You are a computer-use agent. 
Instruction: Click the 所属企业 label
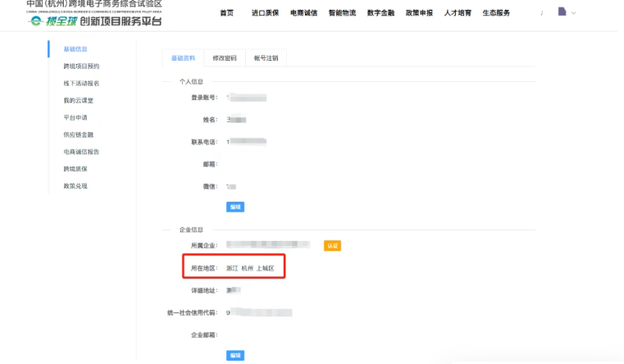pos(204,245)
